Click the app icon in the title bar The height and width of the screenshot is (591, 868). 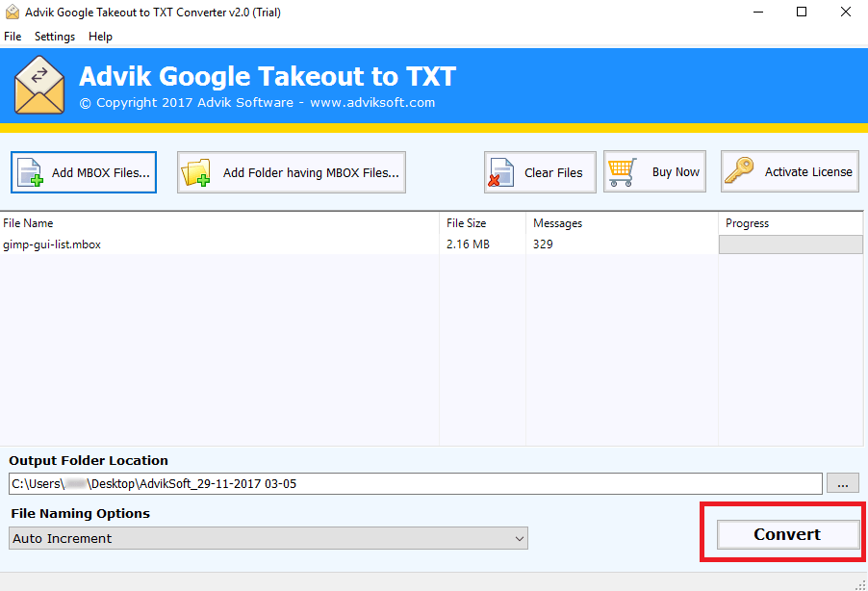(13, 13)
